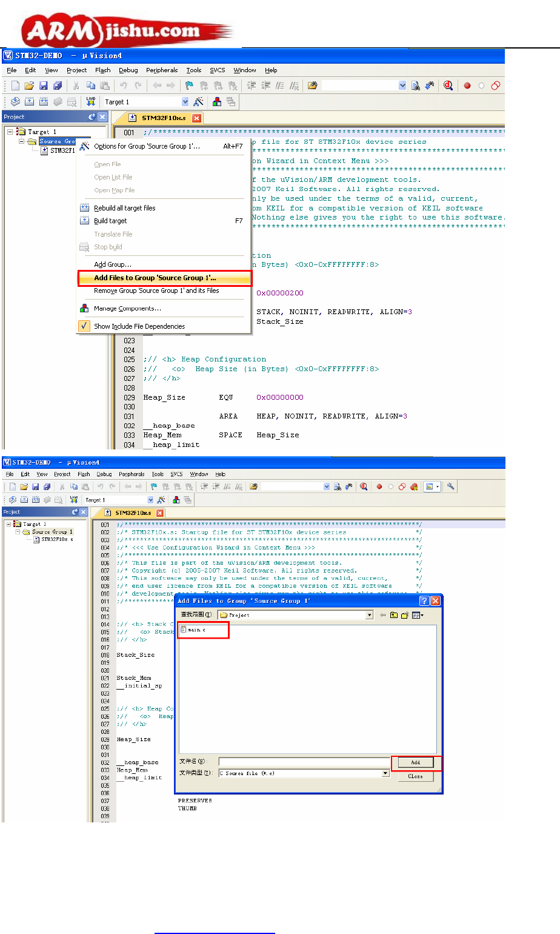Collapse Source Group tree node in upper Project panel
The image size is (560, 934).
(22, 141)
